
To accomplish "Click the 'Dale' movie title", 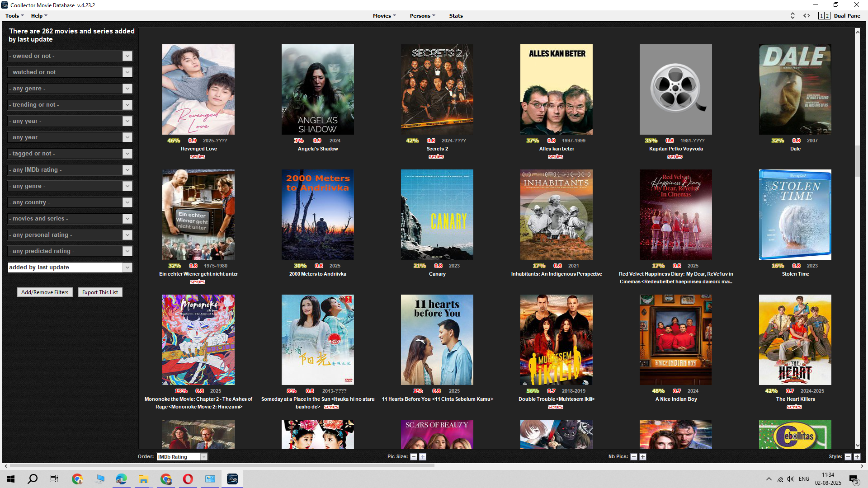I will [795, 149].
